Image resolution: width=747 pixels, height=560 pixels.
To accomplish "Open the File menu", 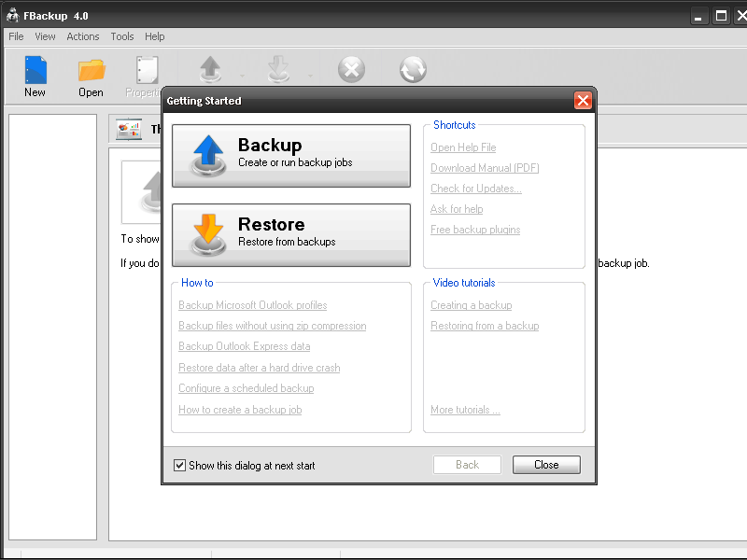I will [x=16, y=36].
